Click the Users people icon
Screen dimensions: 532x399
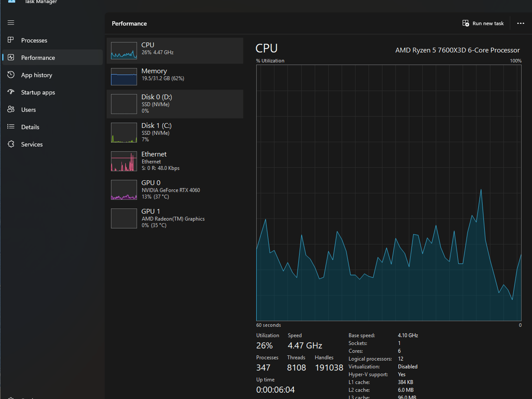(x=11, y=109)
